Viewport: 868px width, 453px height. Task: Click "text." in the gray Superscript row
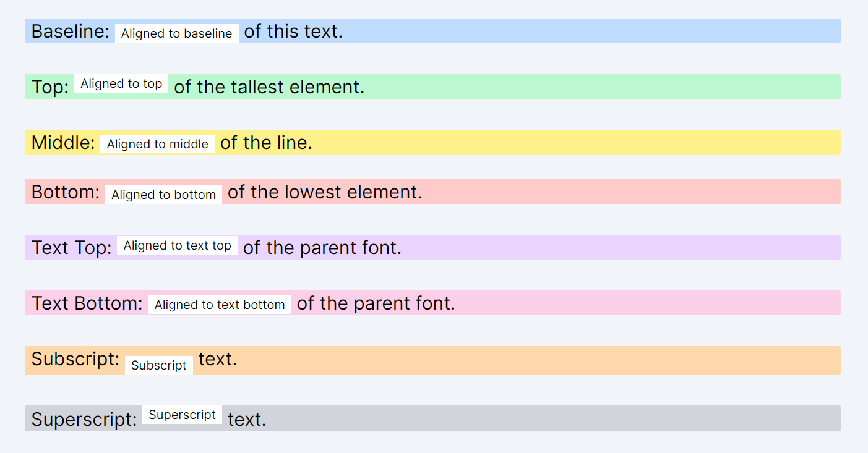tap(247, 420)
